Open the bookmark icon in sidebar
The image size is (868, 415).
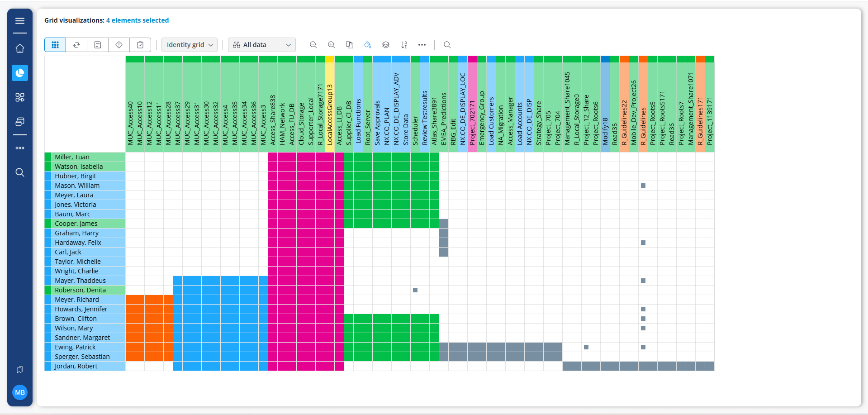click(x=20, y=370)
